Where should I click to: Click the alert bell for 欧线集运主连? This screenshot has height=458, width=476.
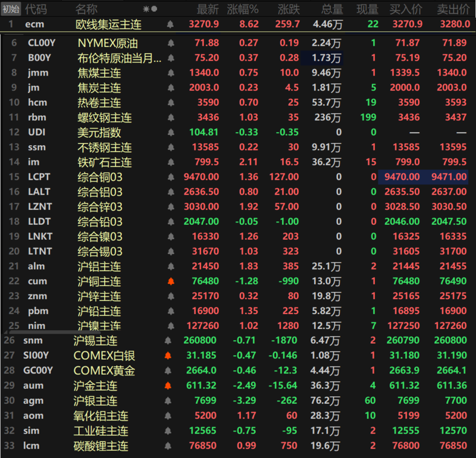(170, 24)
